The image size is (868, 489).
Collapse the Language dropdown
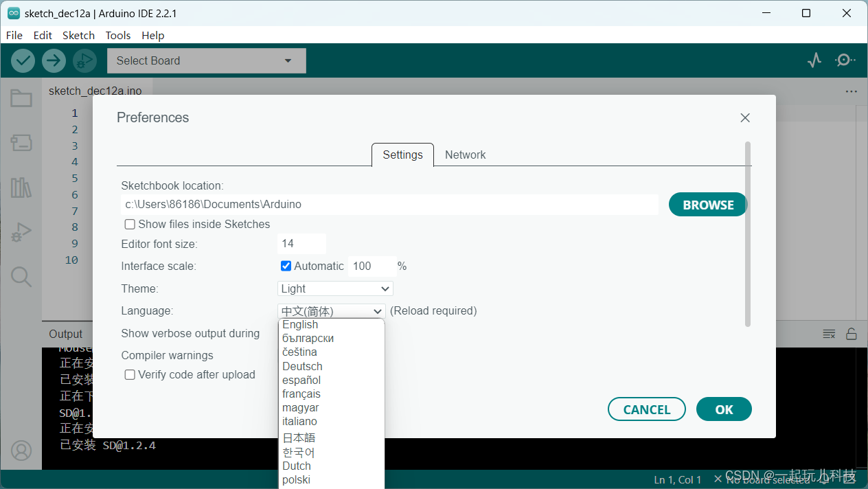332,311
